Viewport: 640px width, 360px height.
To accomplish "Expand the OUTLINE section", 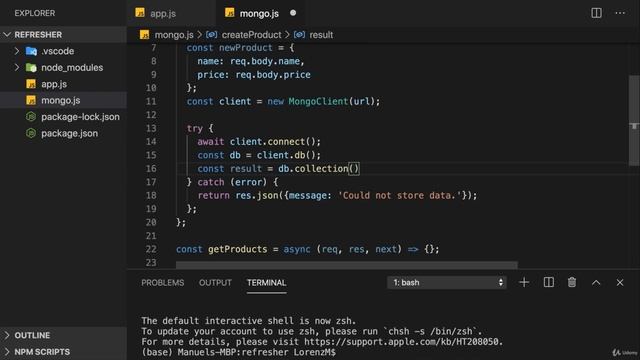I will click(x=63, y=335).
